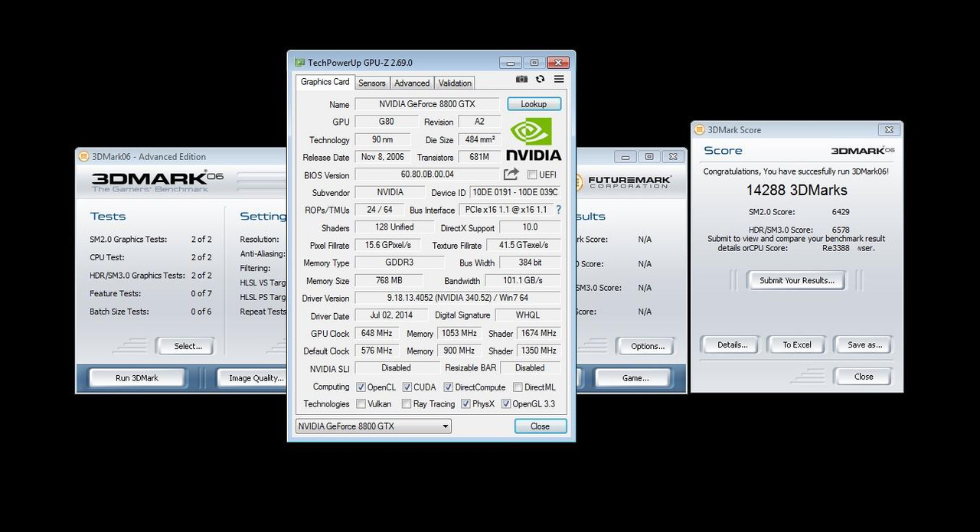Click the Save as... button
The width and height of the screenshot is (980, 532).
[864, 344]
